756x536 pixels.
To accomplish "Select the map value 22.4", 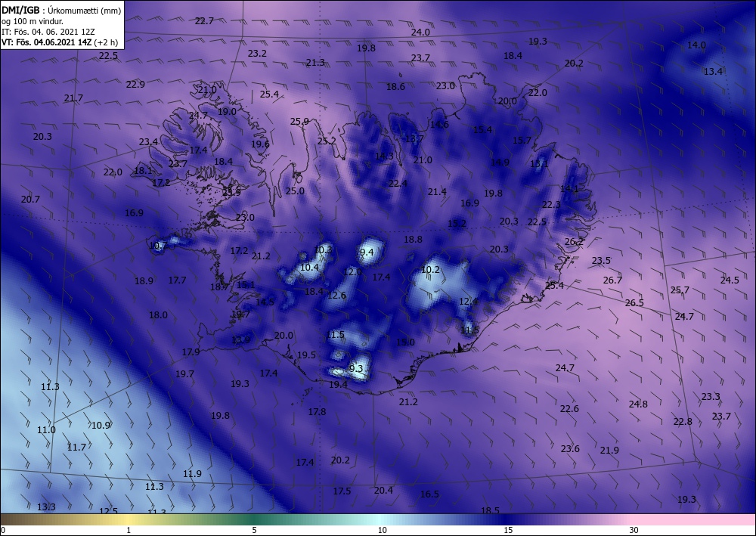I will (x=398, y=183).
